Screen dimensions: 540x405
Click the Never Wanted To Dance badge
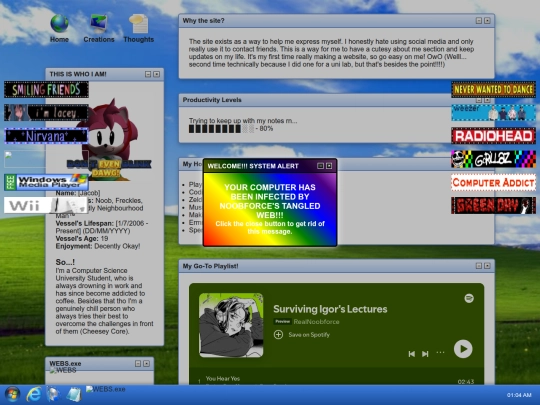click(493, 90)
